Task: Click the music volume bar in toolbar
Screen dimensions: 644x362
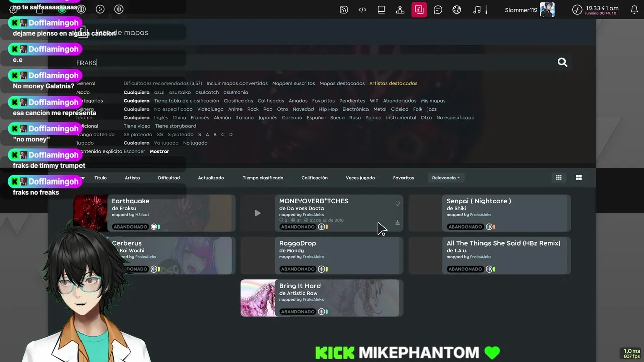Action: click(486, 9)
